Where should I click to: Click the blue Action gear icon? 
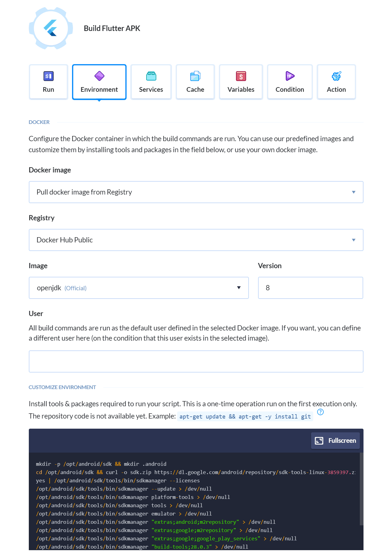coord(336,76)
